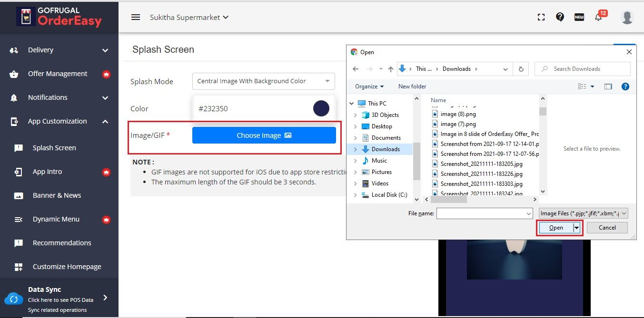Select the Documents folder in tree
The width and height of the screenshot is (644, 318).
pyautogui.click(x=386, y=138)
